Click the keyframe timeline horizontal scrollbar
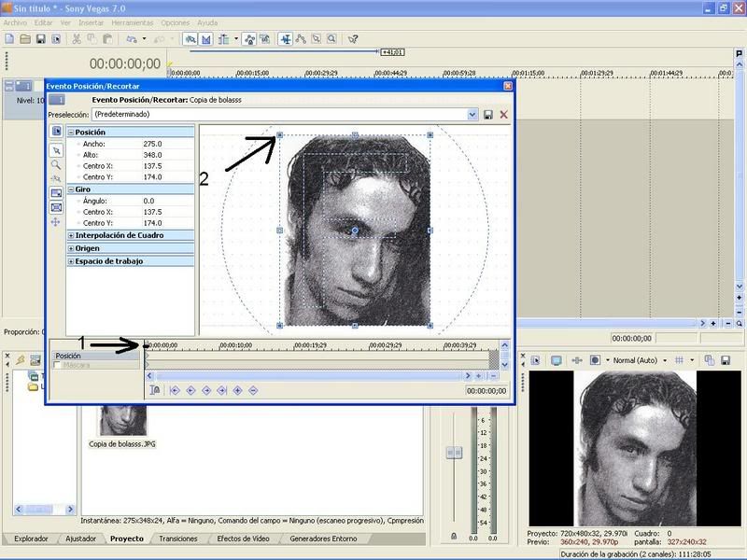The image size is (747, 560). pyautogui.click(x=309, y=376)
